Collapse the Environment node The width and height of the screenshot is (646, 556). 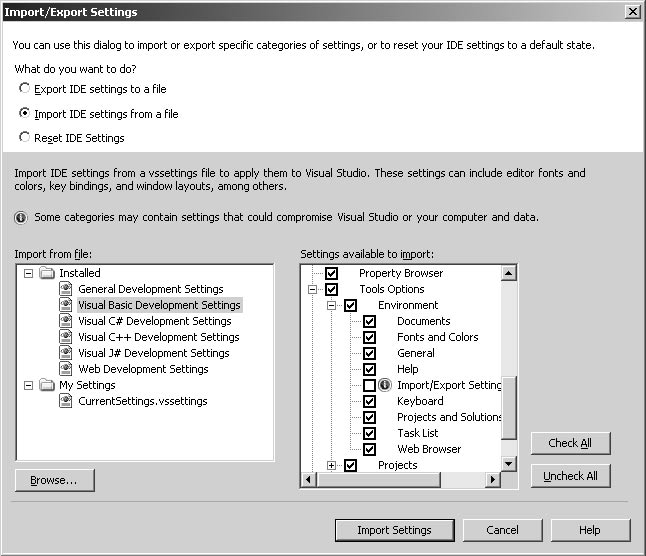tap(331, 306)
